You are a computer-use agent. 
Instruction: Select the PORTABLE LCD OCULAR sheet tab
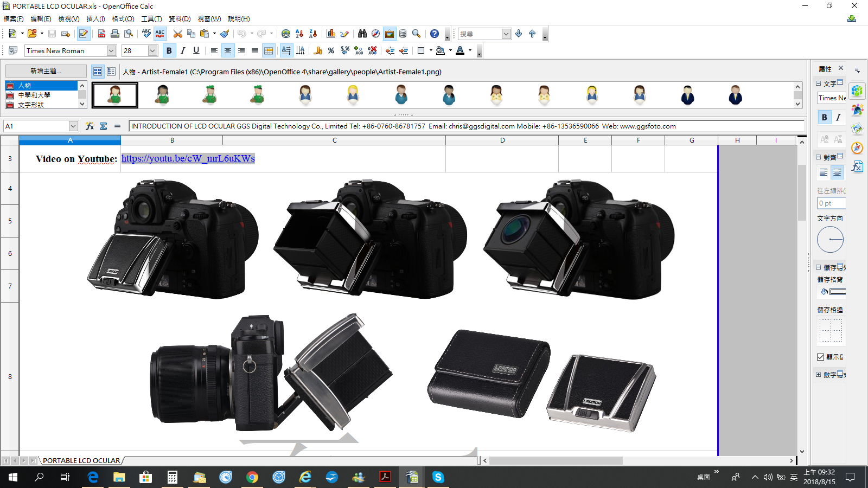(x=81, y=460)
